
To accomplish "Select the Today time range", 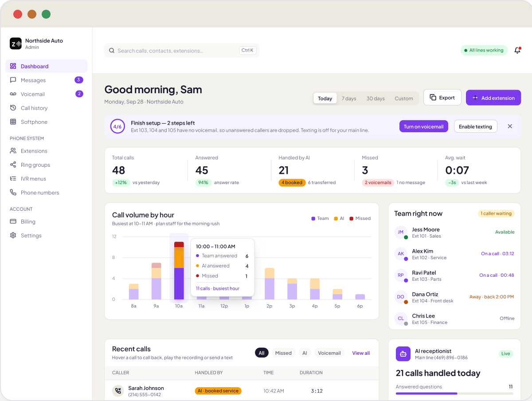I will click(325, 98).
